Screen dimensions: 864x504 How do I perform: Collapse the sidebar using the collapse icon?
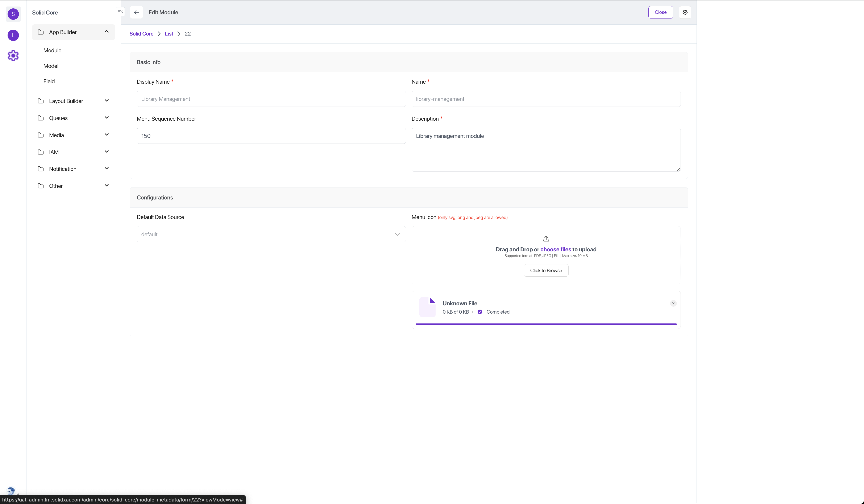pyautogui.click(x=120, y=11)
